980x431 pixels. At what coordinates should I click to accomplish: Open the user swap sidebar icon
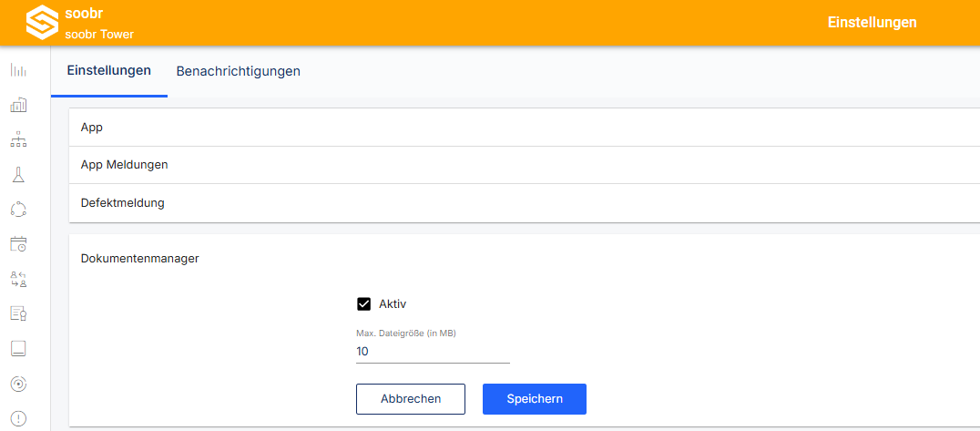pos(19,279)
